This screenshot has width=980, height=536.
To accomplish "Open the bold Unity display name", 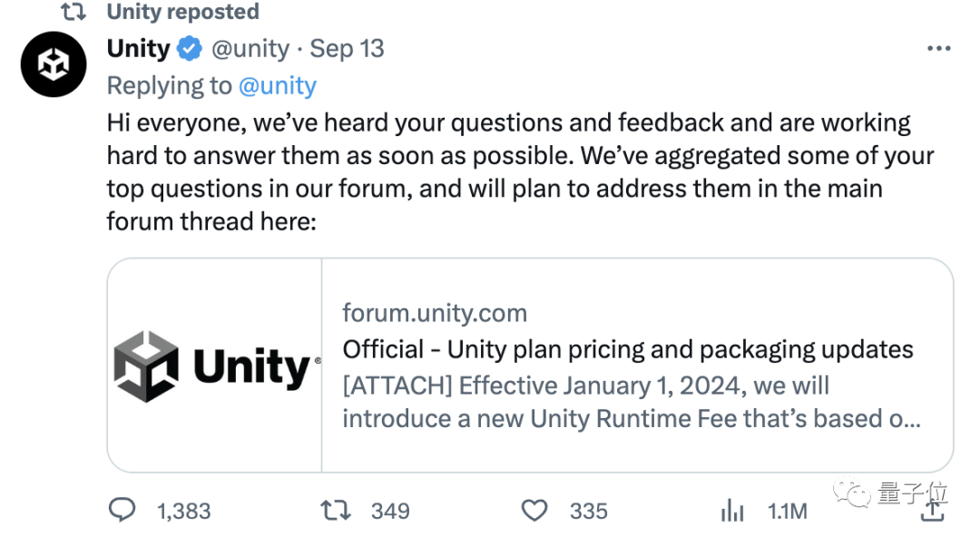I will [x=138, y=49].
